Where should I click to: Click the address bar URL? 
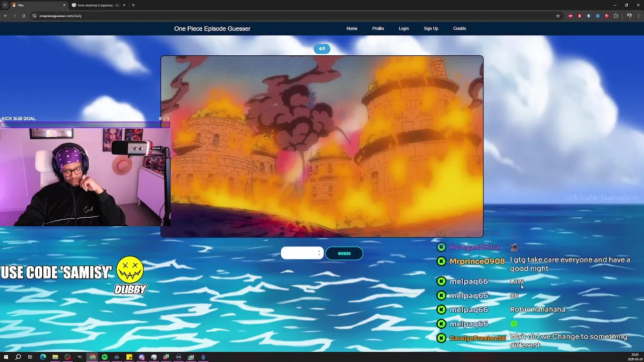click(60, 16)
